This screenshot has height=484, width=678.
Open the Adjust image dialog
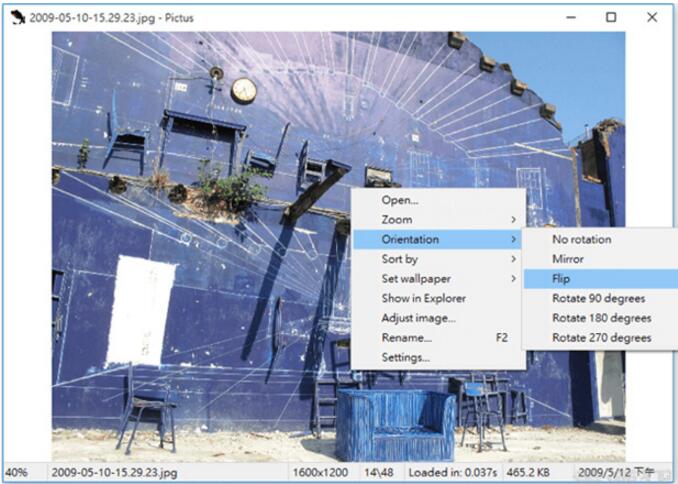(x=418, y=318)
